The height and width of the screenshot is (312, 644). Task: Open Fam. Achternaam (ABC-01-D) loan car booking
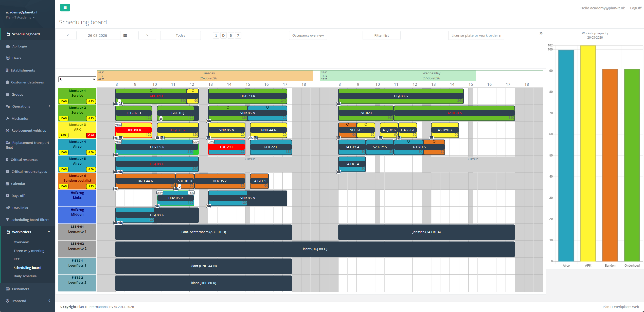click(x=204, y=232)
